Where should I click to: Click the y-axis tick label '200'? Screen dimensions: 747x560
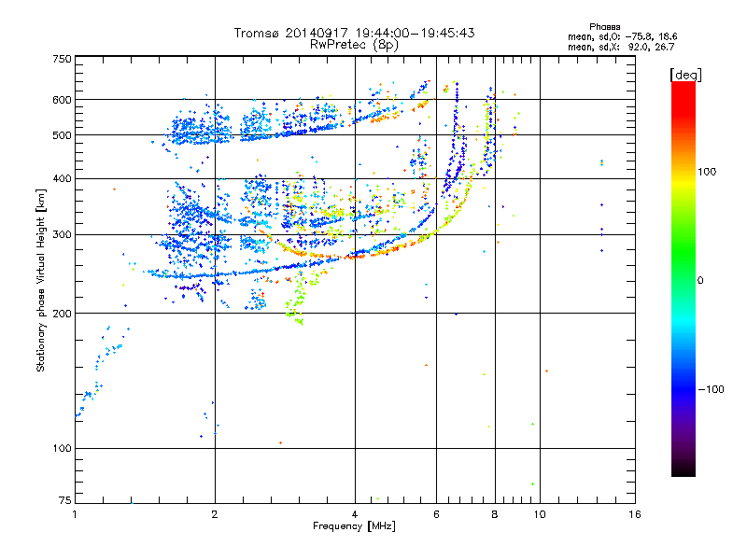62,314
